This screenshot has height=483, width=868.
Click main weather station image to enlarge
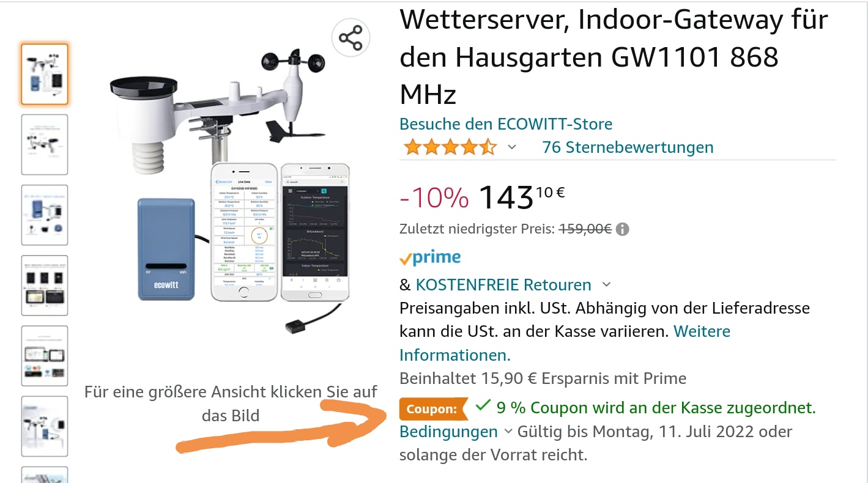[231, 190]
